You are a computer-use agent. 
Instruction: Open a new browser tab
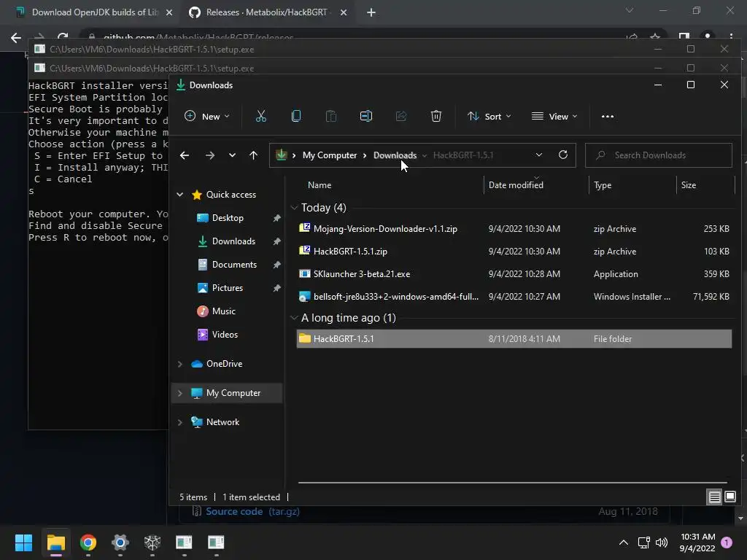371,13
